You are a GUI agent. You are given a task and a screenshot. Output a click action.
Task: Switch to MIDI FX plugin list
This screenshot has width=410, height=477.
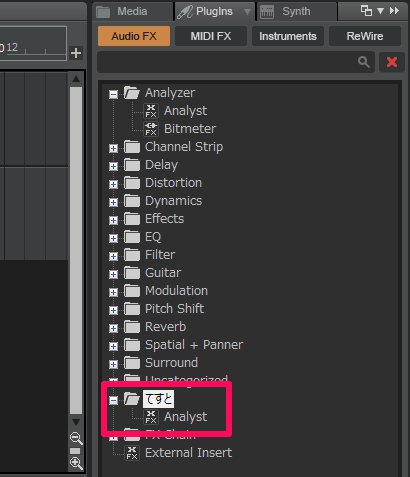(x=211, y=36)
